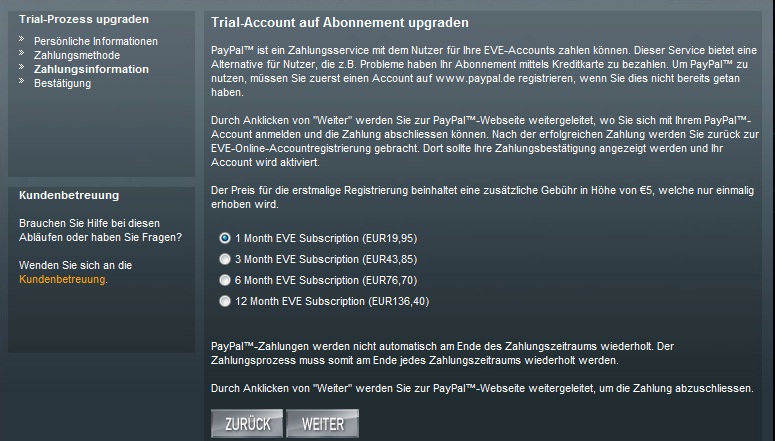Click the arrow bullet beside Bestätigung
The image size is (775, 441).
pyautogui.click(x=22, y=80)
